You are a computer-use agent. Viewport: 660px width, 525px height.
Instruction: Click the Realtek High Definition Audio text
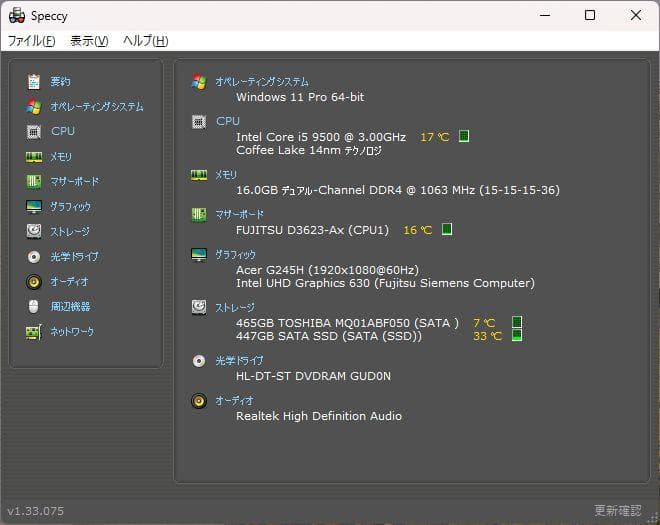click(x=319, y=416)
